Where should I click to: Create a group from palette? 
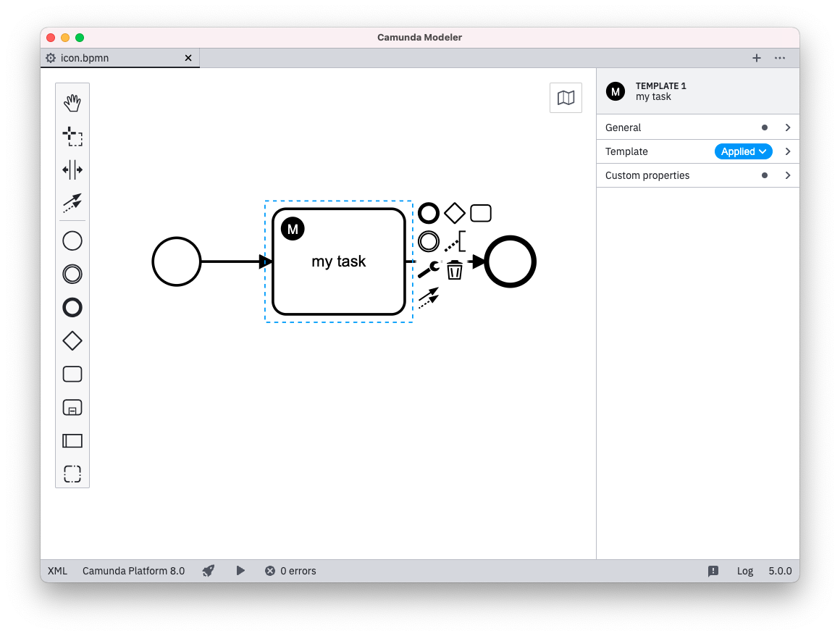[x=72, y=474]
